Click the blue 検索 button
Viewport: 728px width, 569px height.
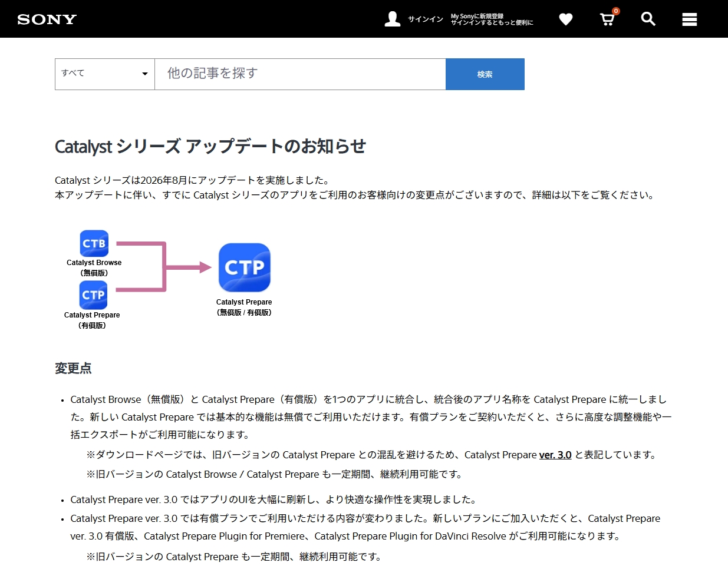click(485, 74)
